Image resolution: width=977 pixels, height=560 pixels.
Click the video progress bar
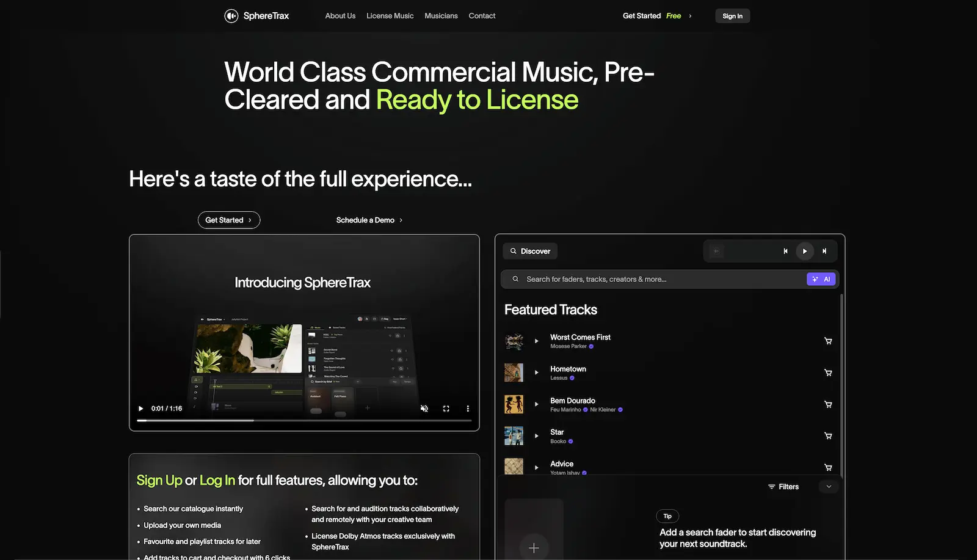pyautogui.click(x=304, y=420)
